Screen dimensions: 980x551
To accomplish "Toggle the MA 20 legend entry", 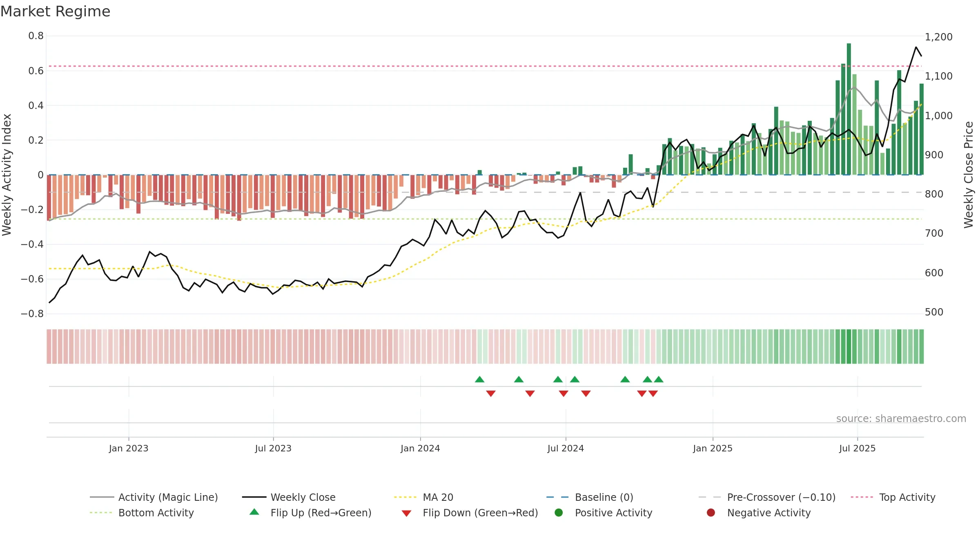I will (x=423, y=497).
